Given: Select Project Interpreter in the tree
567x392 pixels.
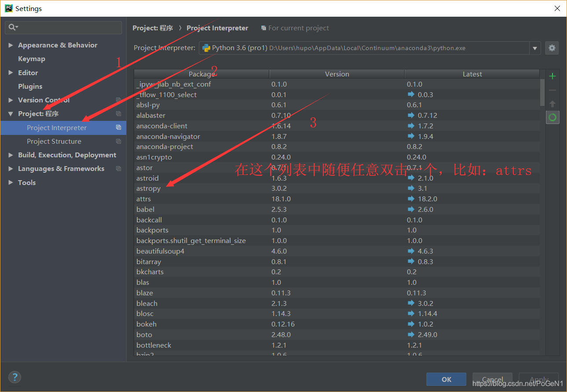Looking at the screenshot, I should 63,127.
